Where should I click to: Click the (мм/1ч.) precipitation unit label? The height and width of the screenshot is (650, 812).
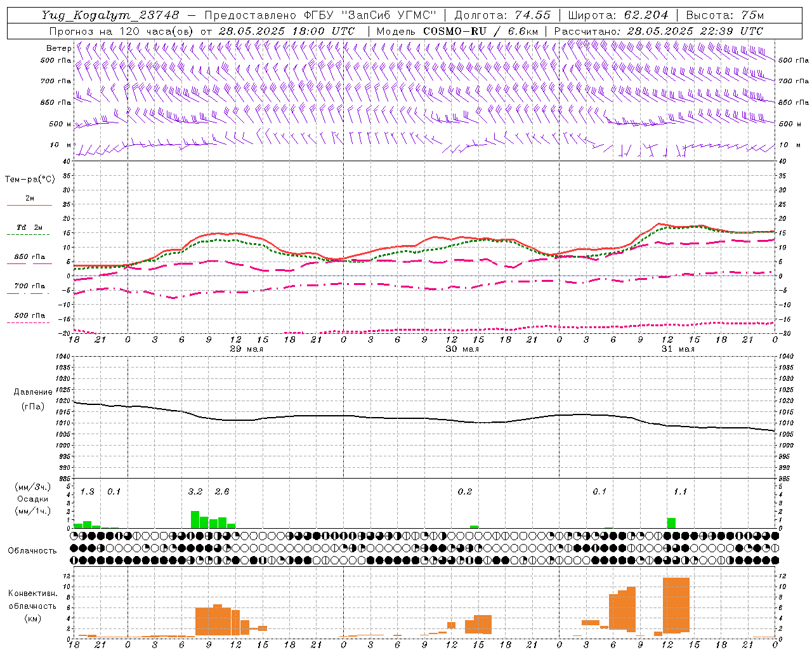pos(32,510)
